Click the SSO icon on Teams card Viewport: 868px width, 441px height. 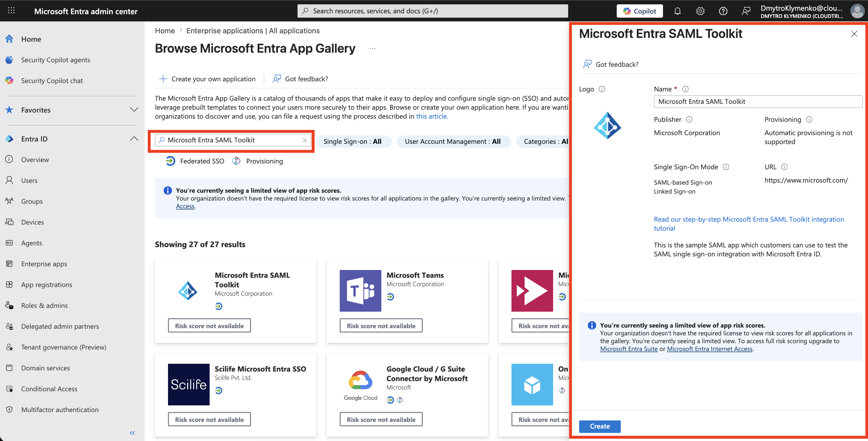(x=391, y=297)
